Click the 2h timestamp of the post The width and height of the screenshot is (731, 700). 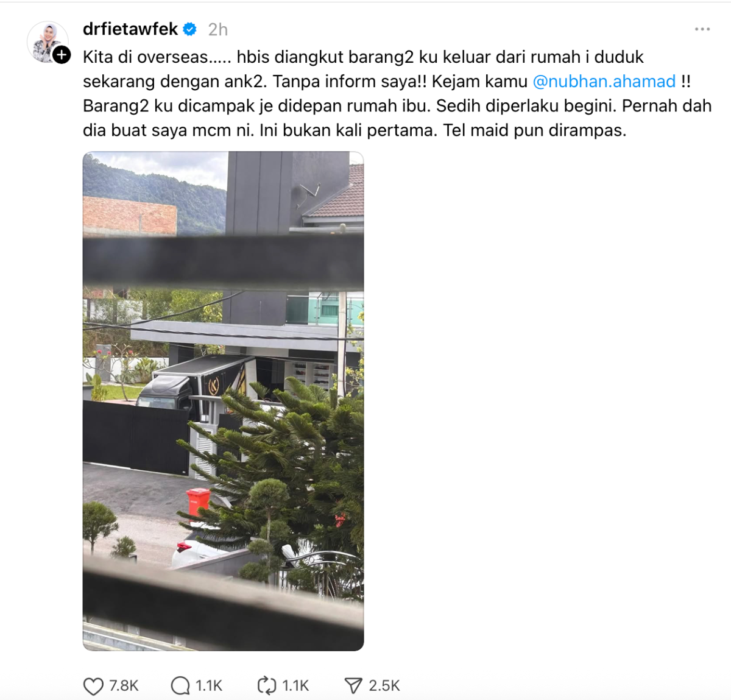[218, 29]
